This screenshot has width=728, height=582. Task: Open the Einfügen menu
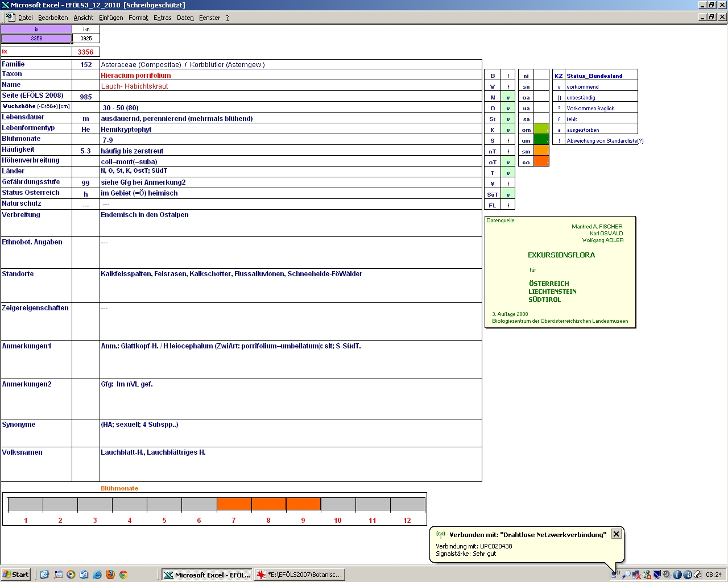coord(111,18)
